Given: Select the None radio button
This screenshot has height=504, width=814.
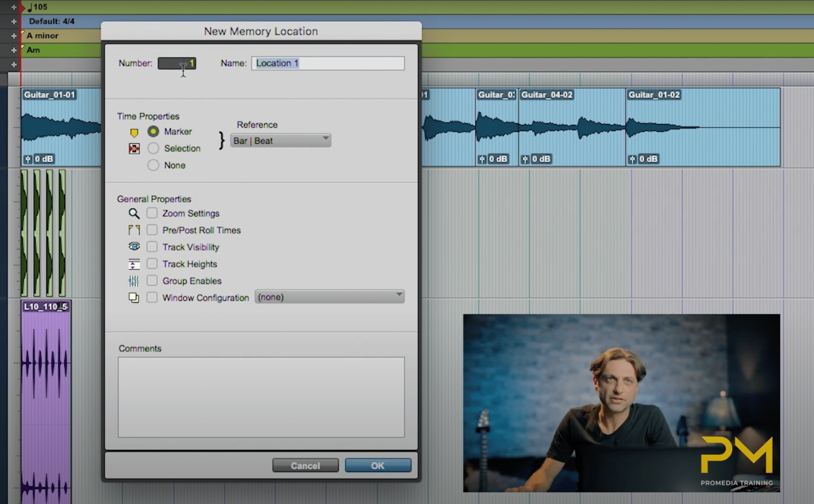Looking at the screenshot, I should click(153, 165).
